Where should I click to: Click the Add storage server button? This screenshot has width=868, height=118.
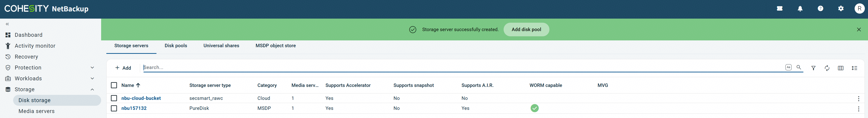[x=123, y=68]
